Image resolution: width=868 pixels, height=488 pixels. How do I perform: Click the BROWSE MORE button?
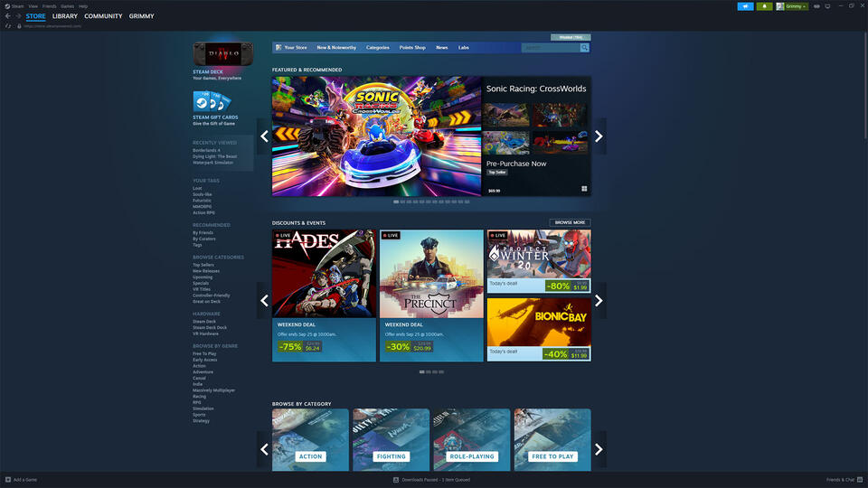pyautogui.click(x=570, y=222)
